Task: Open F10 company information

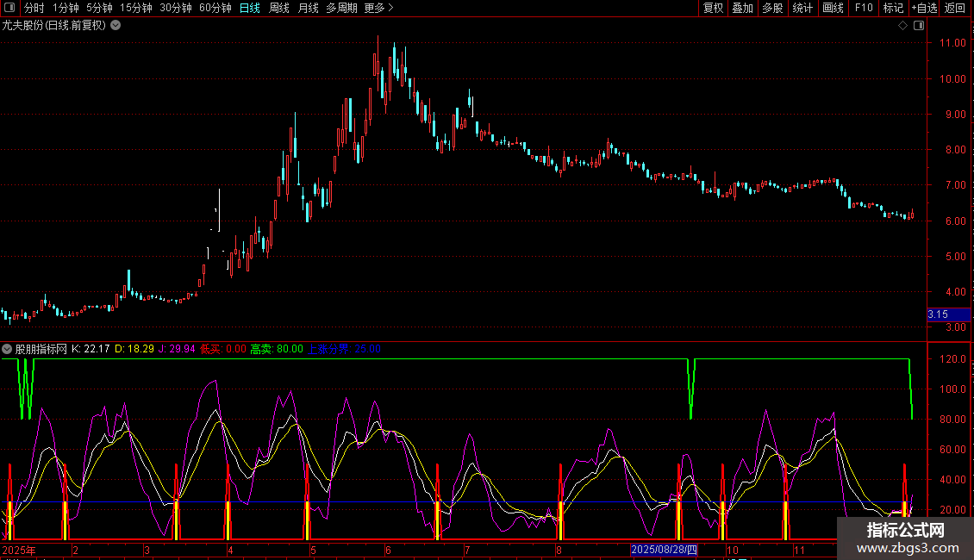Action: click(x=863, y=9)
